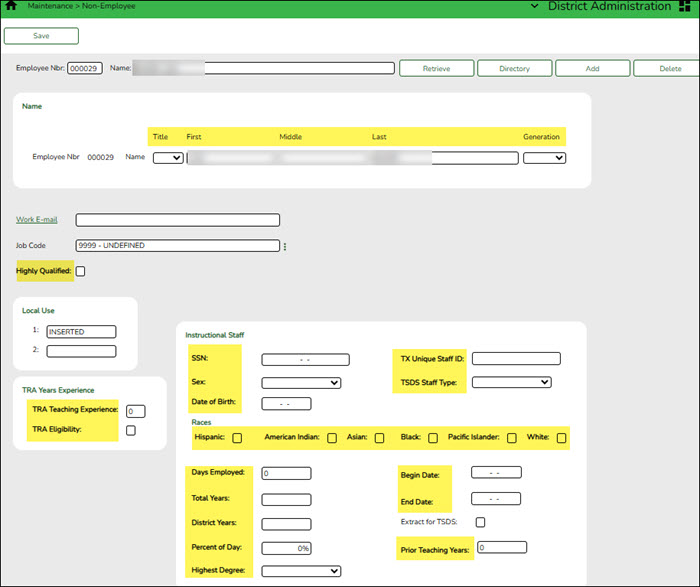Open the District Administration app grid icon

(x=688, y=7)
